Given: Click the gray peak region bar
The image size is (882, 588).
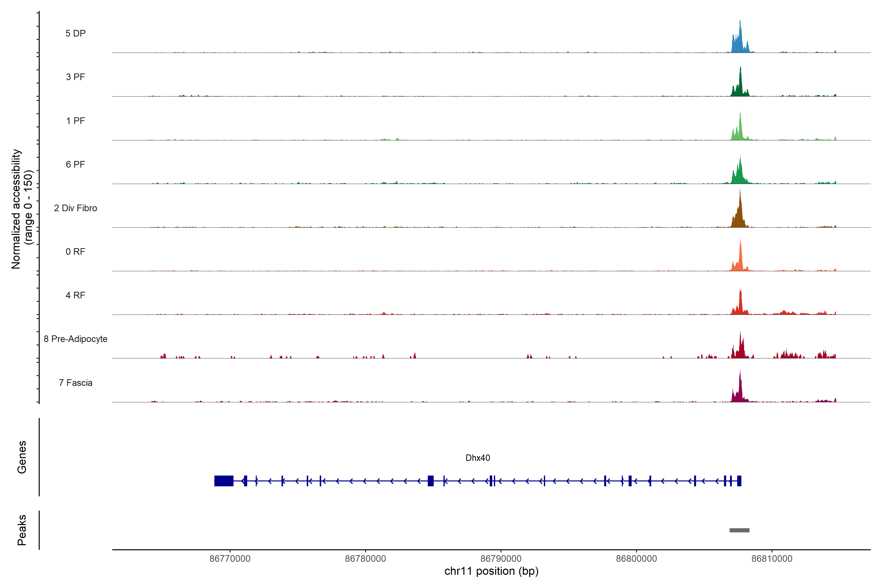Looking at the screenshot, I should (x=739, y=530).
